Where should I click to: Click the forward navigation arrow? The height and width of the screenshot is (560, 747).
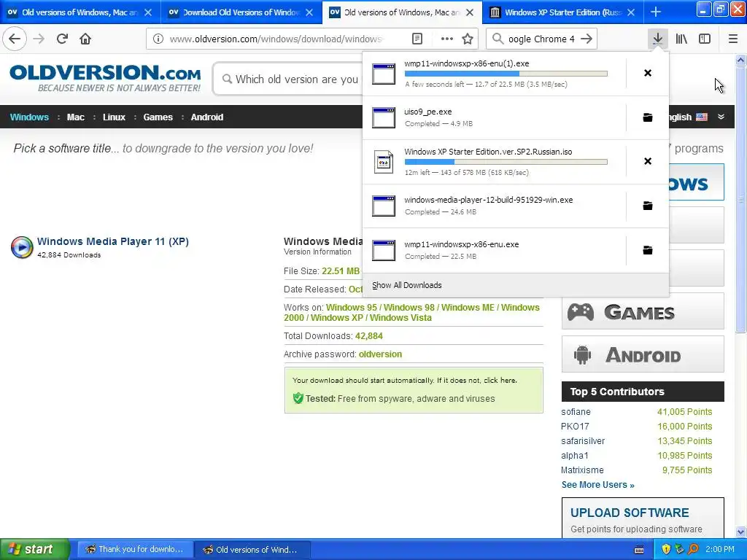[39, 39]
